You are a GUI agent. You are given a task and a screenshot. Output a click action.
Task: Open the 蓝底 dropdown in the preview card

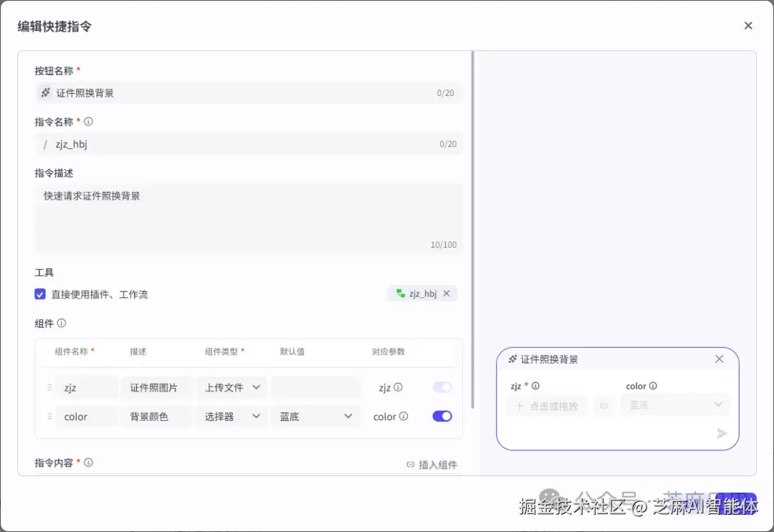(675, 405)
